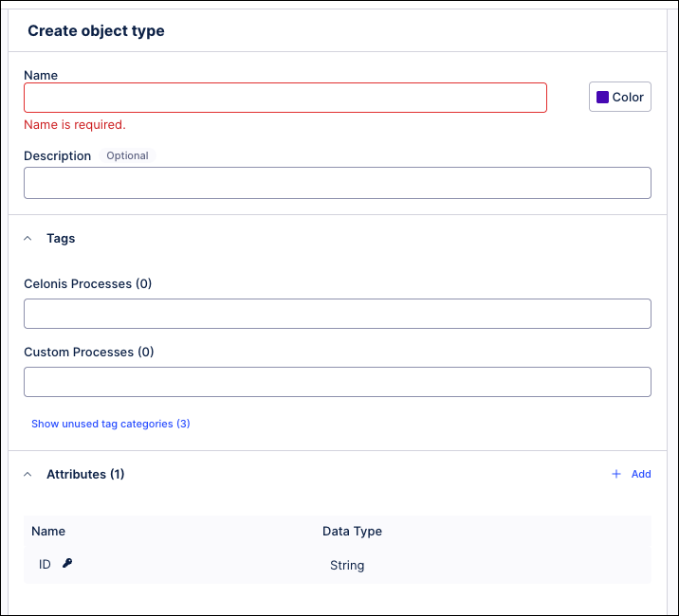Click the Data Type column header
This screenshot has height=616, width=679.
[352, 531]
